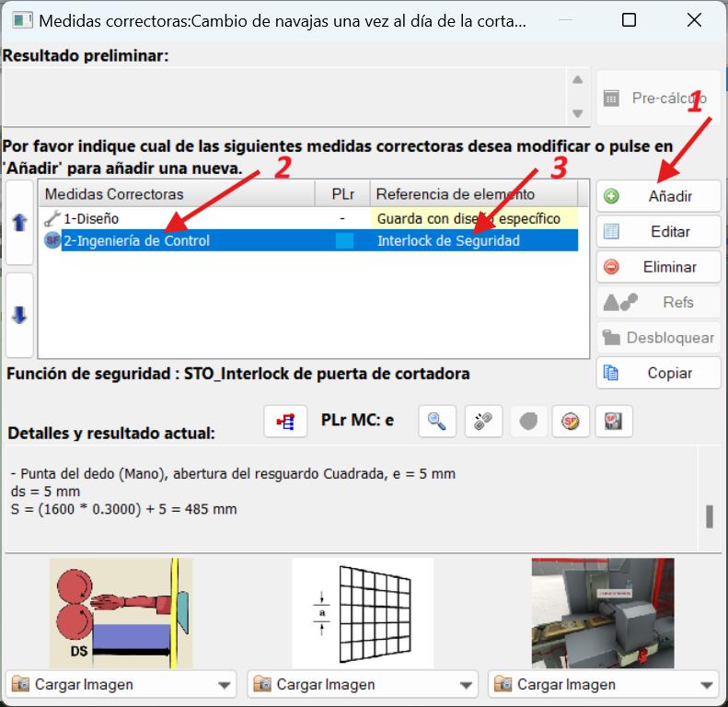Select the 2-Ingeniería de Control row
Image resolution: width=728 pixels, height=707 pixels.
coord(308,240)
